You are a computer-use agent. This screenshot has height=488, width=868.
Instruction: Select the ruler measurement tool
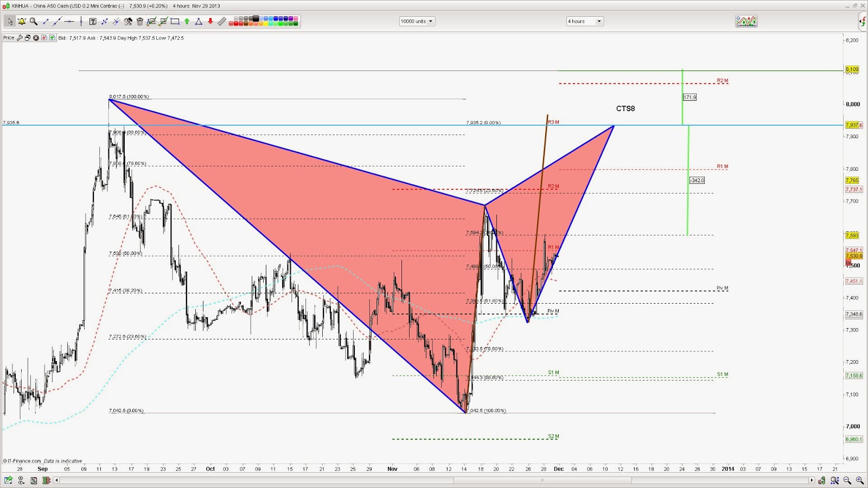point(222,22)
